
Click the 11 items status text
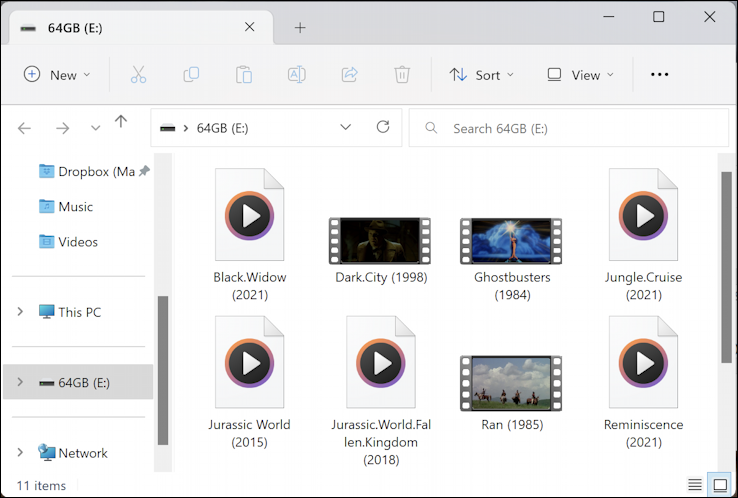[41, 485]
